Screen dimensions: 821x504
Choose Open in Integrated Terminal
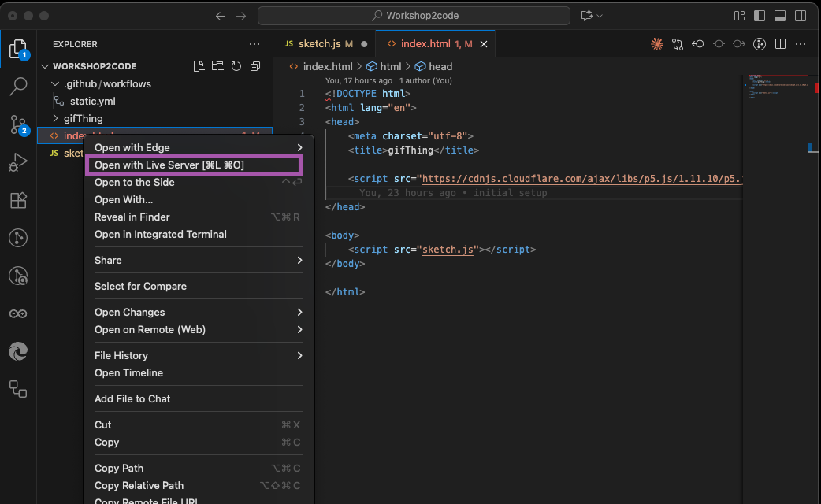tap(199, 234)
